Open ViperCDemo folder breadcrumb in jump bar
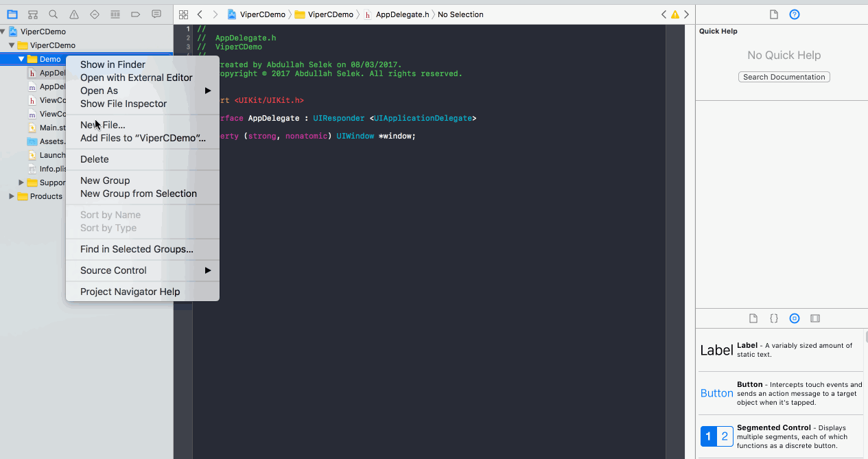This screenshot has height=459, width=868. coord(324,14)
